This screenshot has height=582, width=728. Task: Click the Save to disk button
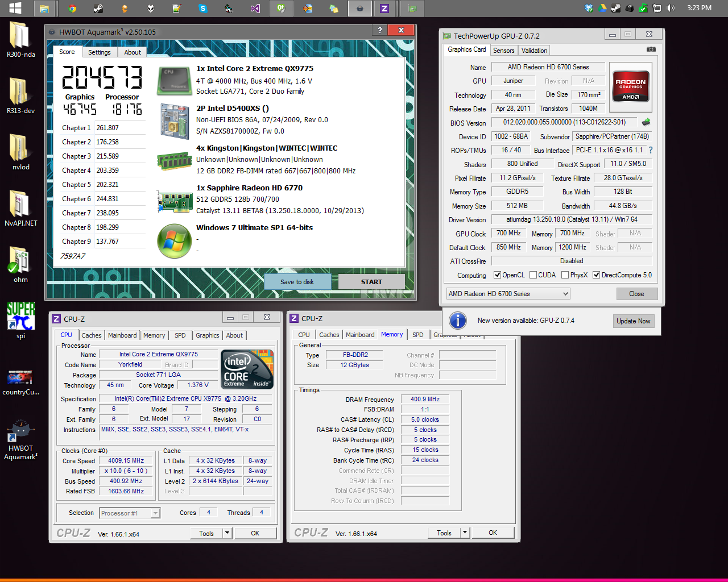[x=297, y=282]
